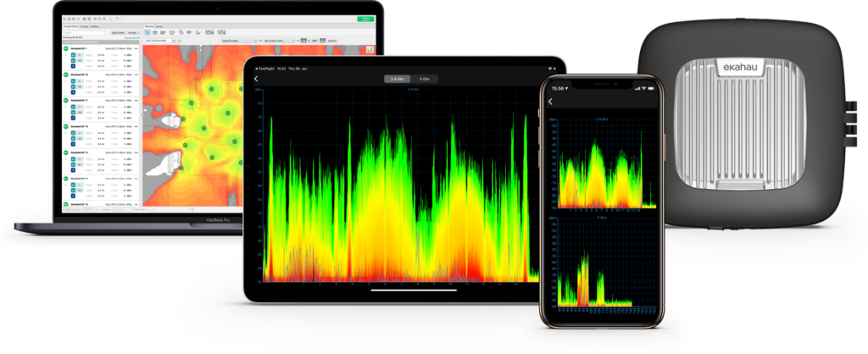Image resolution: width=868 pixels, height=354 pixels.
Task: Click the Options button above heatmap
Action: pos(331,40)
